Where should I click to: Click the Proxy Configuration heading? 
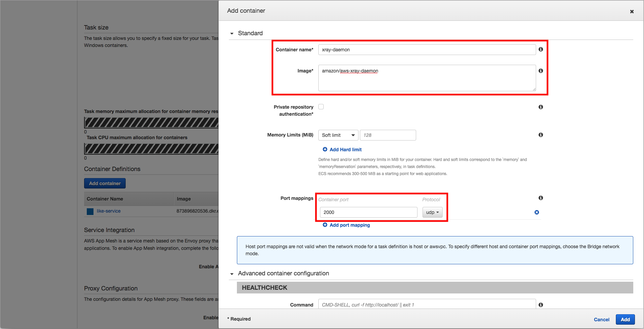pyautogui.click(x=111, y=288)
